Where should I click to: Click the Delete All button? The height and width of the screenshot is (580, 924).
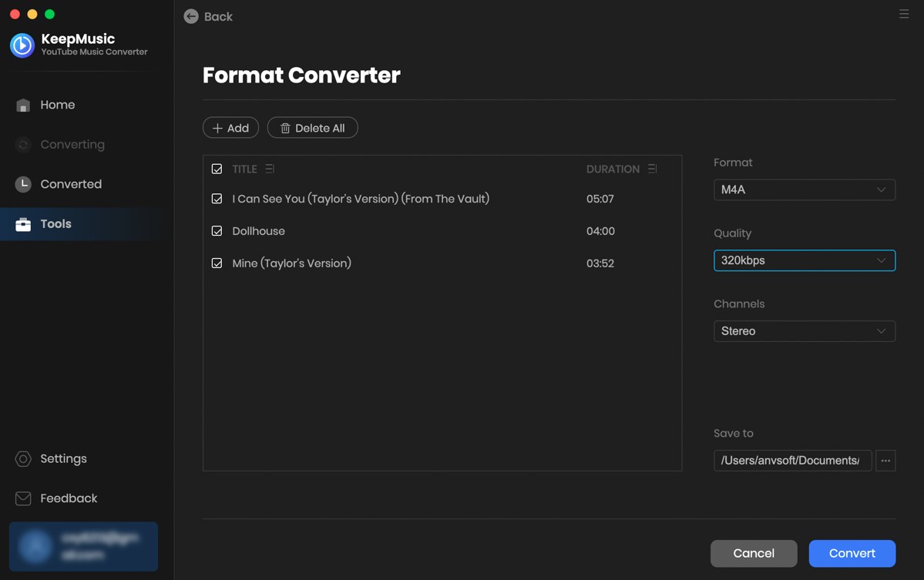pos(312,128)
